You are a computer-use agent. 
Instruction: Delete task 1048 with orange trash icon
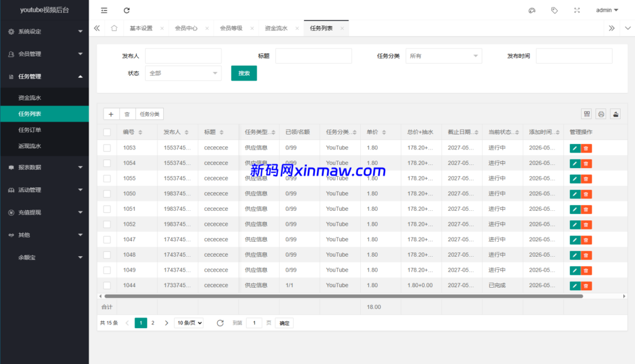click(586, 255)
